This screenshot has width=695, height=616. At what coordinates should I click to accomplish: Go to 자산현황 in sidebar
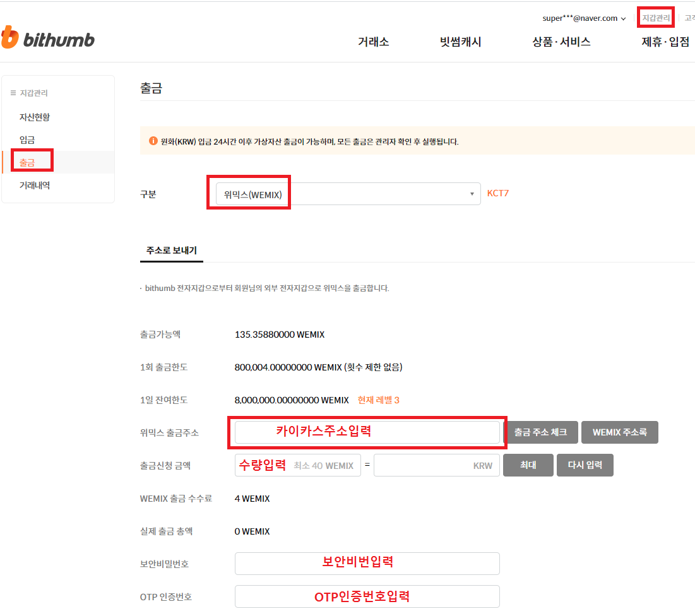[35, 117]
